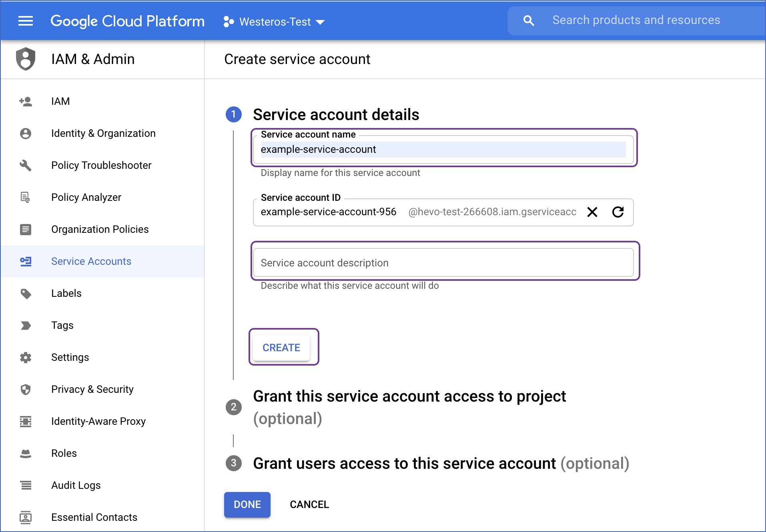Viewport: 766px width, 532px height.
Task: Open the hamburger navigation menu
Action: click(26, 21)
